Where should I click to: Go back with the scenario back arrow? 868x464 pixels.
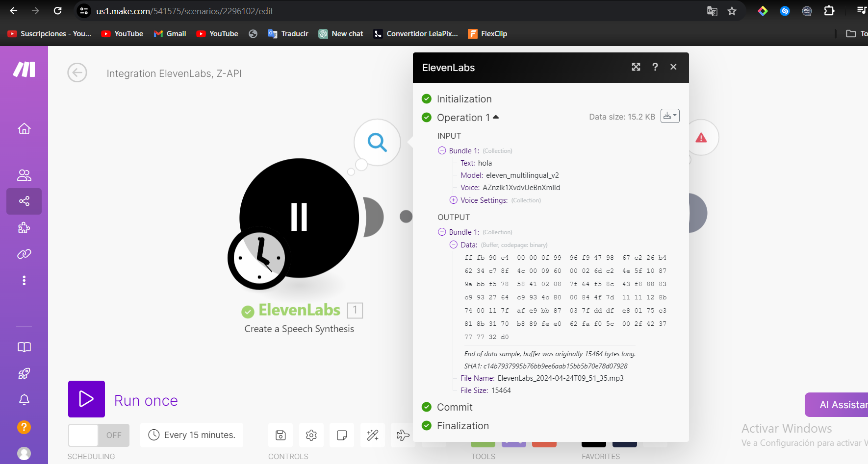point(77,73)
